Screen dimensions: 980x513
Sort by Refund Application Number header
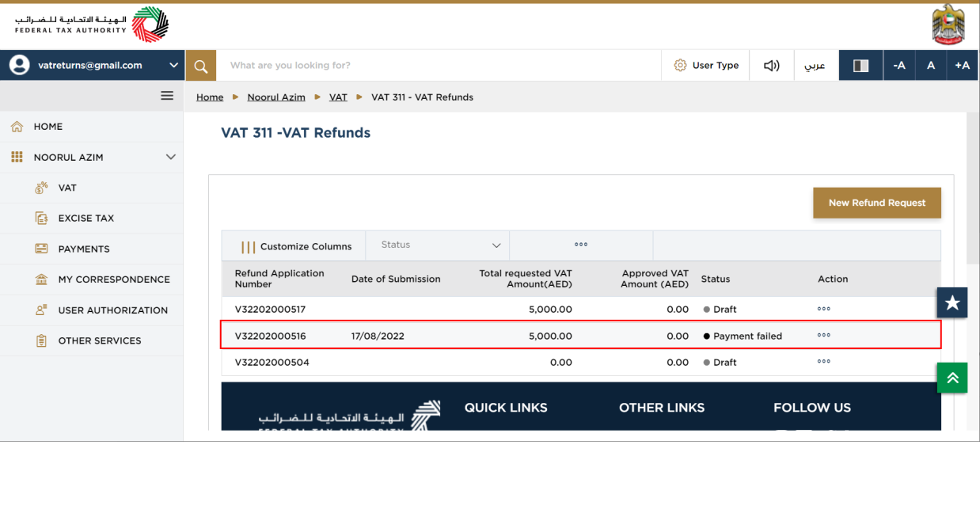coord(279,279)
